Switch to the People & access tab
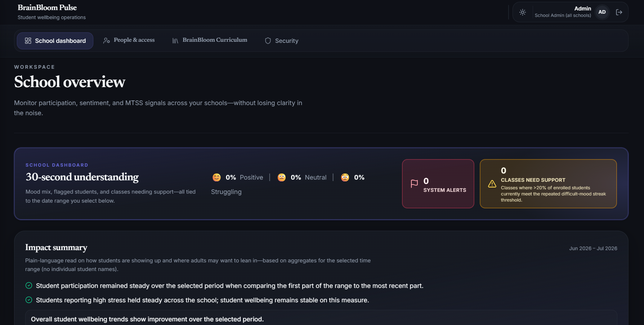This screenshot has height=325, width=644. pyautogui.click(x=129, y=40)
